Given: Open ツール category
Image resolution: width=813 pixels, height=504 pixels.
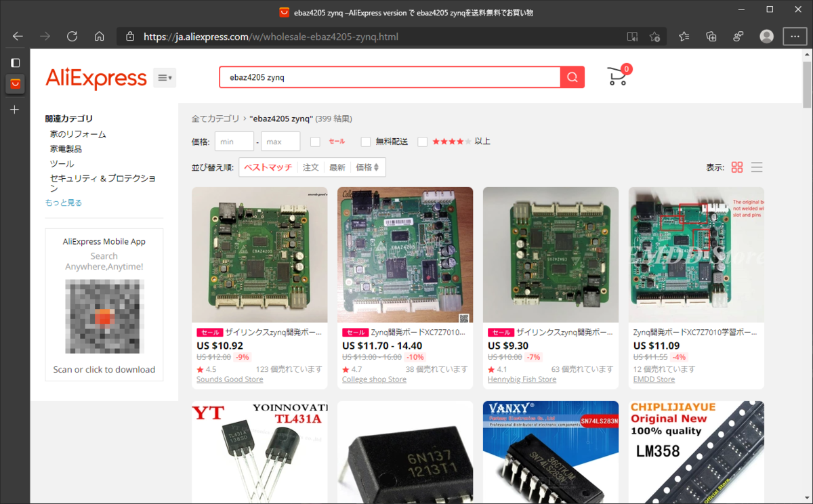Looking at the screenshot, I should coord(62,163).
